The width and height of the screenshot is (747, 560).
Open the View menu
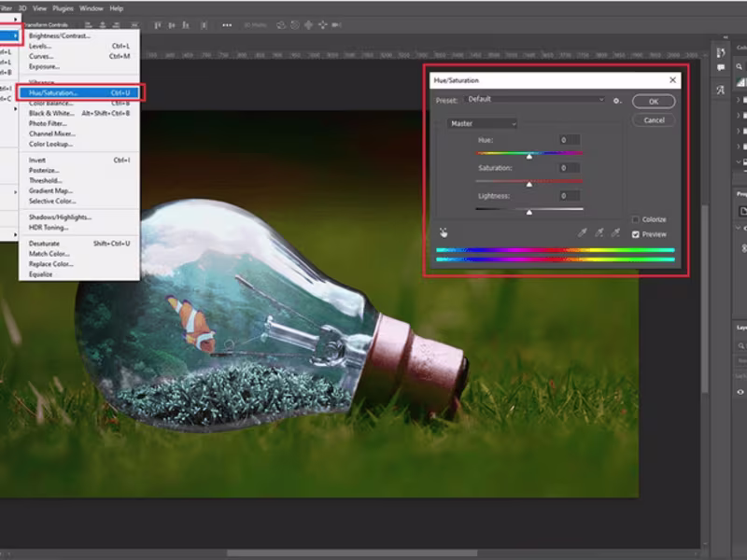pos(39,8)
